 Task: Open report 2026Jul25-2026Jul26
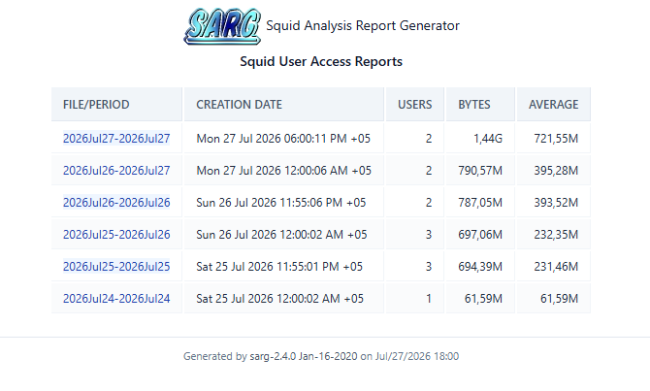click(116, 235)
